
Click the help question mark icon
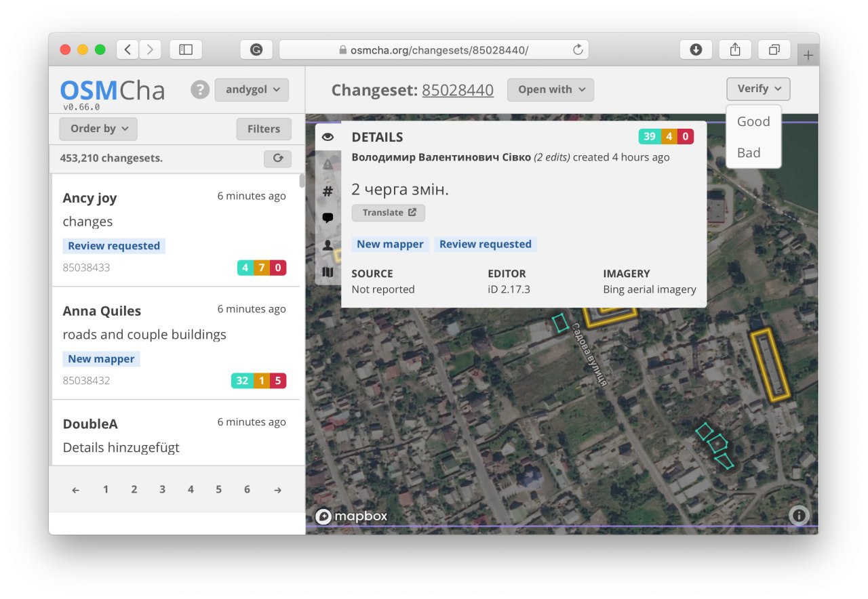click(200, 89)
